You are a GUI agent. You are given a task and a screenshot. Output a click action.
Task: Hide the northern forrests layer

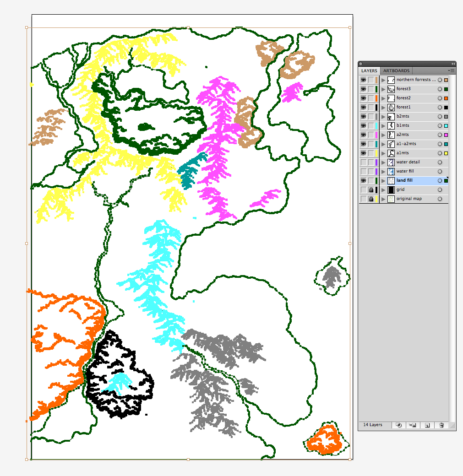[x=363, y=80]
